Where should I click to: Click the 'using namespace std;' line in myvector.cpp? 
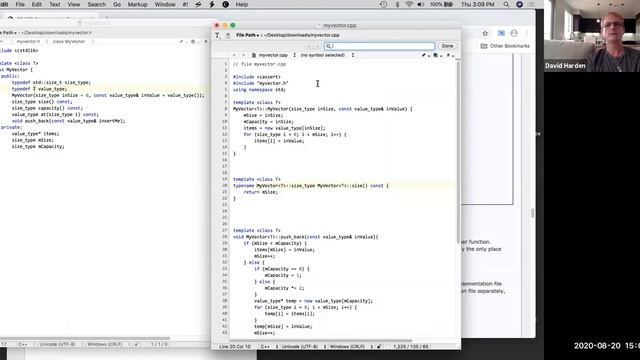(259, 90)
